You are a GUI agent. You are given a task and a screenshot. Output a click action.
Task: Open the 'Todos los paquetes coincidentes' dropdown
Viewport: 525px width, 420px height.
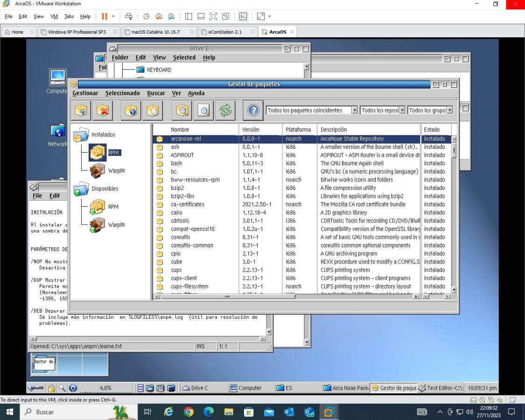point(354,111)
